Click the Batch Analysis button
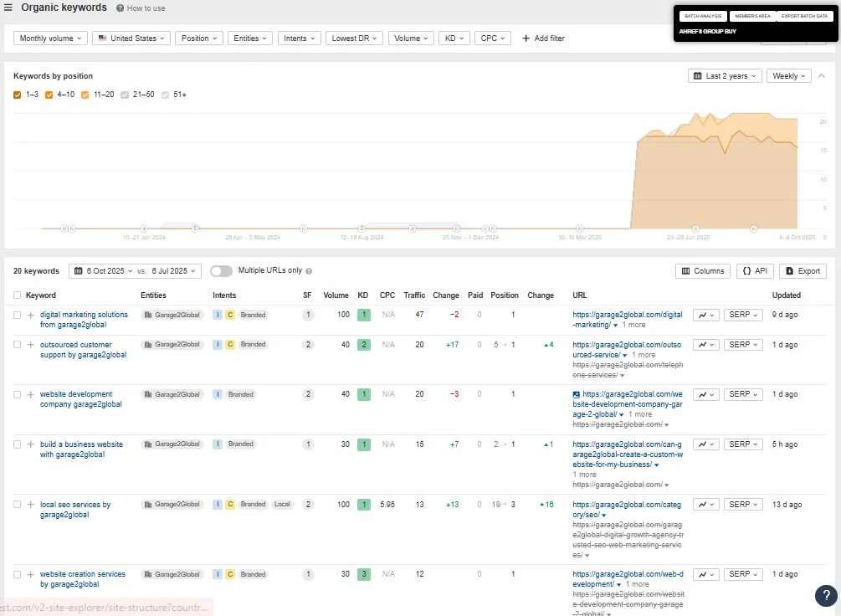This screenshot has height=616, width=841. click(703, 16)
